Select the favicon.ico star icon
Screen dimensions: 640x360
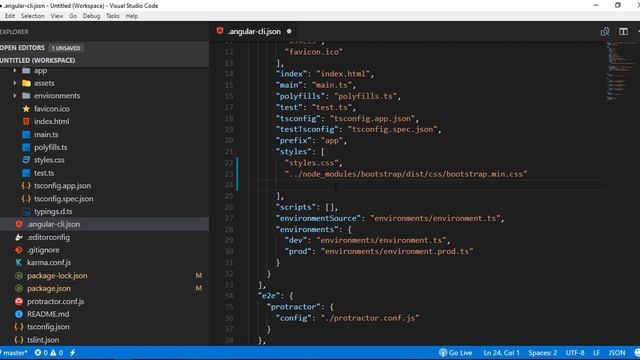(x=26, y=109)
